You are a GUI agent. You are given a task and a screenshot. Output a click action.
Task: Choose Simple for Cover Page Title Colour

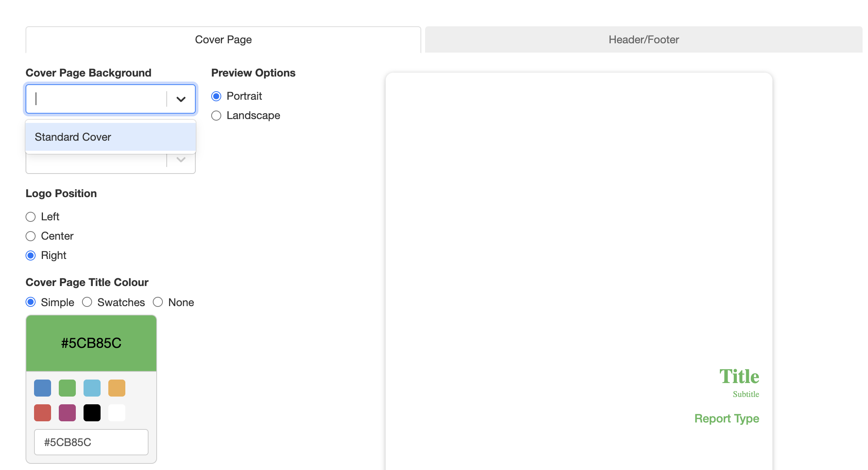click(x=31, y=302)
